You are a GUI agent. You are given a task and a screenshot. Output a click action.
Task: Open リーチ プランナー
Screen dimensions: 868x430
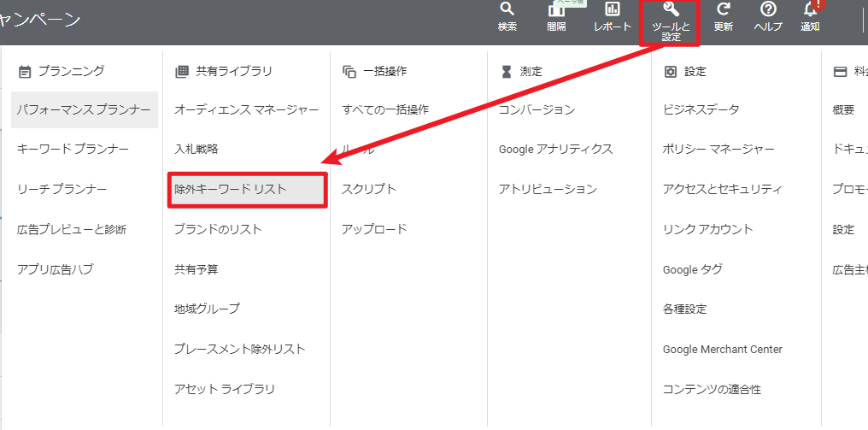click(x=62, y=189)
